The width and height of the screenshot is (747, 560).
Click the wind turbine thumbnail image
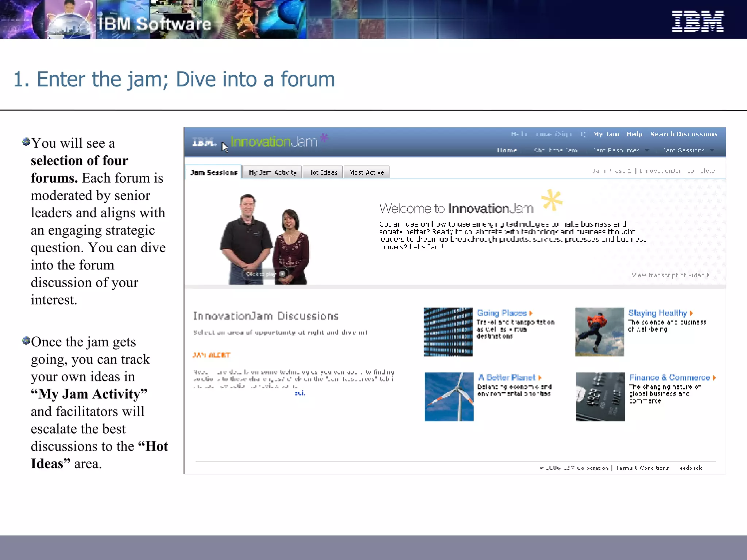click(x=449, y=397)
